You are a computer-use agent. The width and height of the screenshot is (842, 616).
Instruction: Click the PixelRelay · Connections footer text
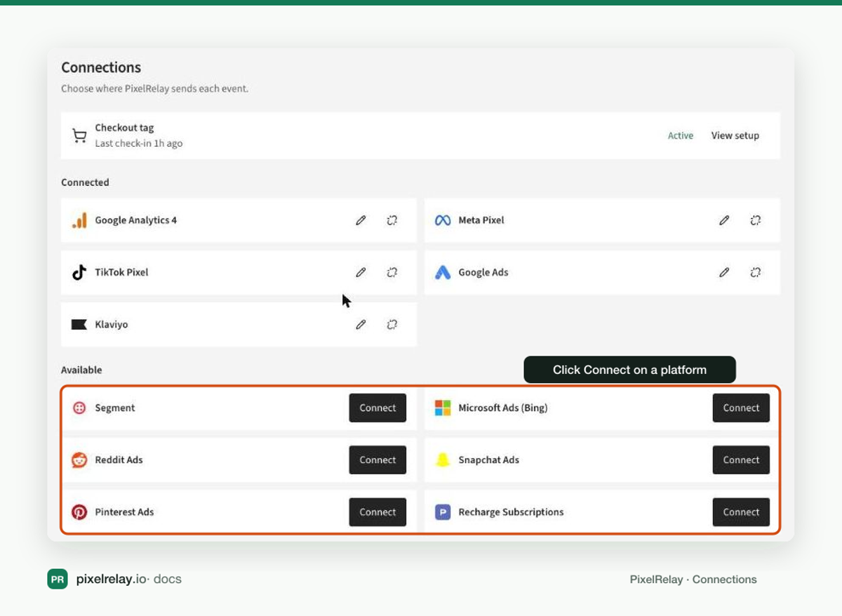[693, 579]
